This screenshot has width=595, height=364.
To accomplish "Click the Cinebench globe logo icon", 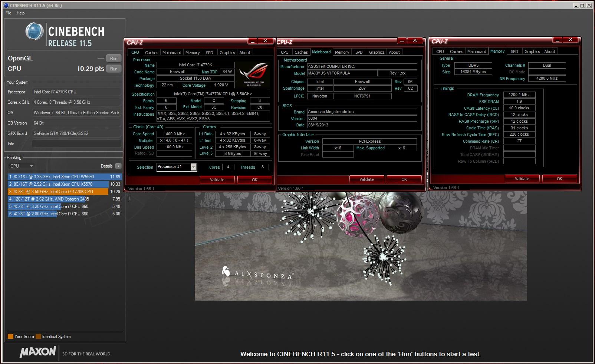I will click(x=34, y=32).
